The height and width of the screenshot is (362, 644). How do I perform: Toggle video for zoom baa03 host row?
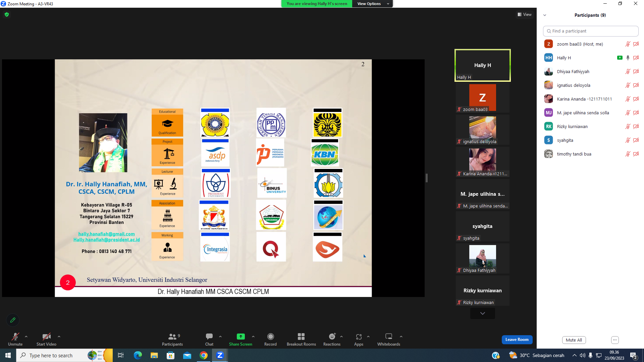pos(636,44)
